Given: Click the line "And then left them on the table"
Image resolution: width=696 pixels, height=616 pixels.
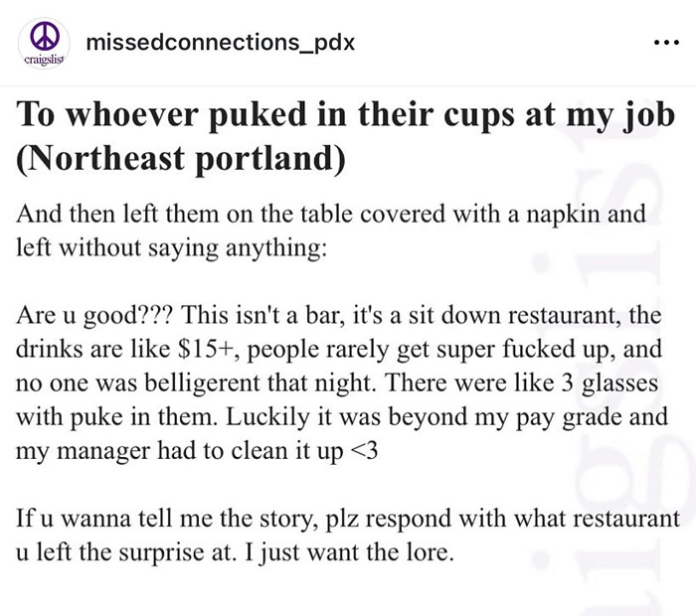Looking at the screenshot, I should pos(331,214).
